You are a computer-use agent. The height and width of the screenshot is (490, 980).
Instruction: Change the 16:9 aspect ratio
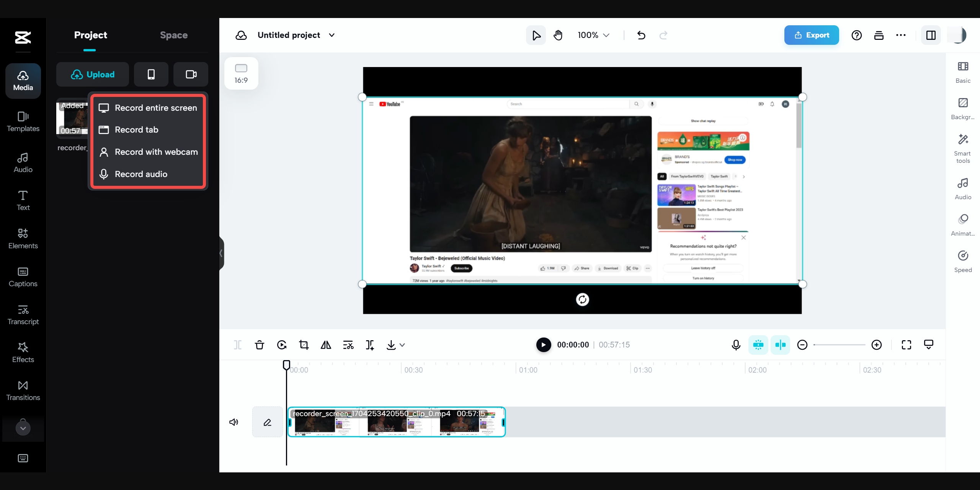click(241, 74)
